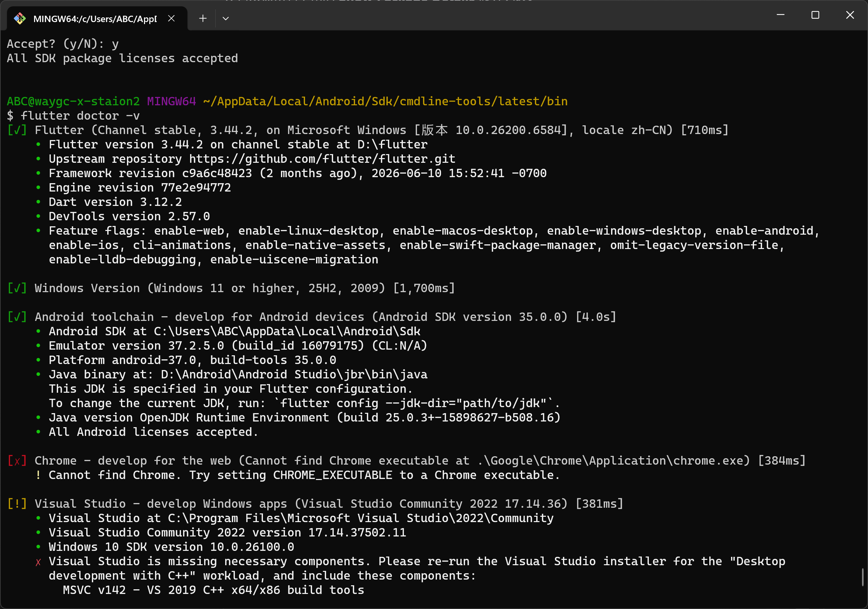Click "Java version OpenJDK Runtime Environment" line
The image size is (868, 609).
pyautogui.click(x=305, y=417)
